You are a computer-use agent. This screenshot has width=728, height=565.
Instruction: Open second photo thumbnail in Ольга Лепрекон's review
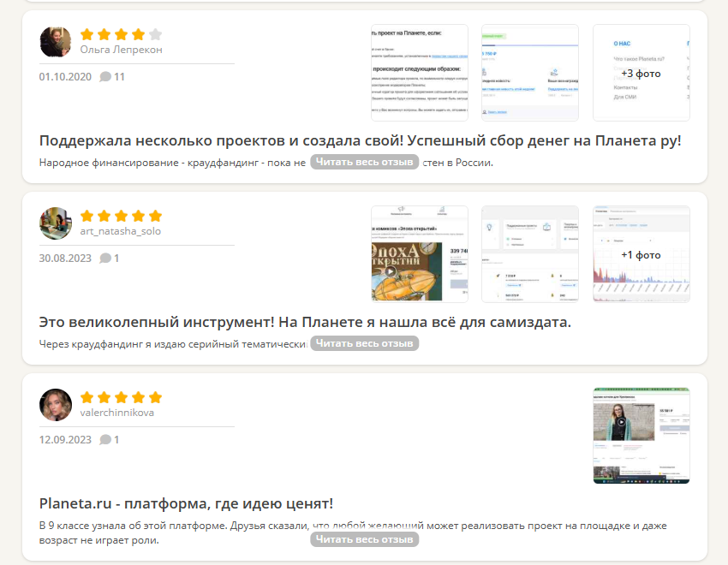point(530,73)
